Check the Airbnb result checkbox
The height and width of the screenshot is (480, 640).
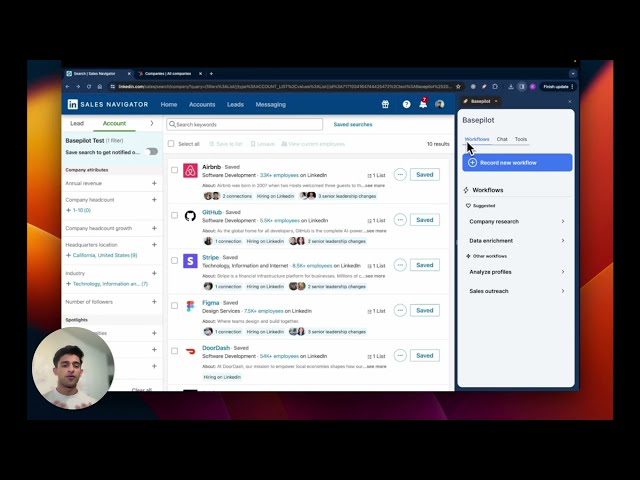tap(174, 170)
